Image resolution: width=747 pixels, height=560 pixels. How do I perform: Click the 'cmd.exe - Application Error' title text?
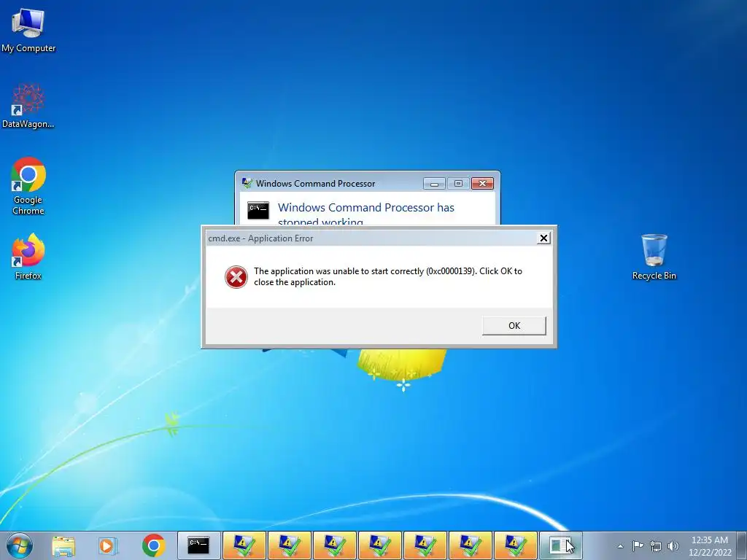pyautogui.click(x=260, y=238)
